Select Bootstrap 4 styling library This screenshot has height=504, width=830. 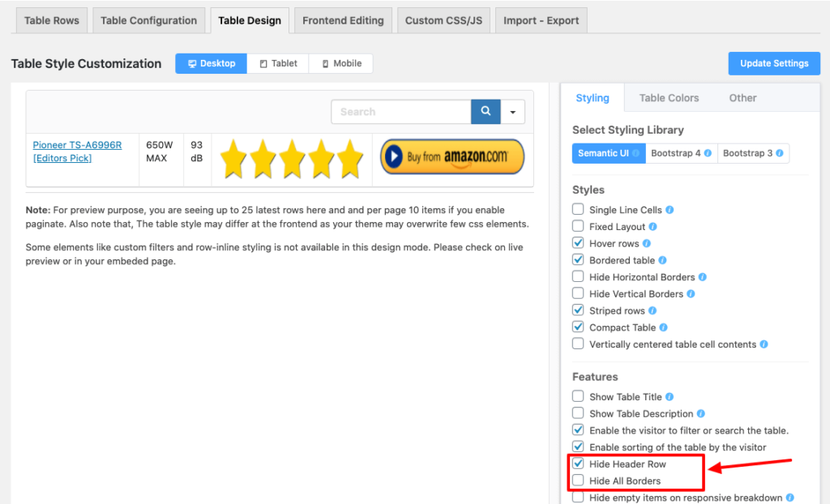[681, 153]
